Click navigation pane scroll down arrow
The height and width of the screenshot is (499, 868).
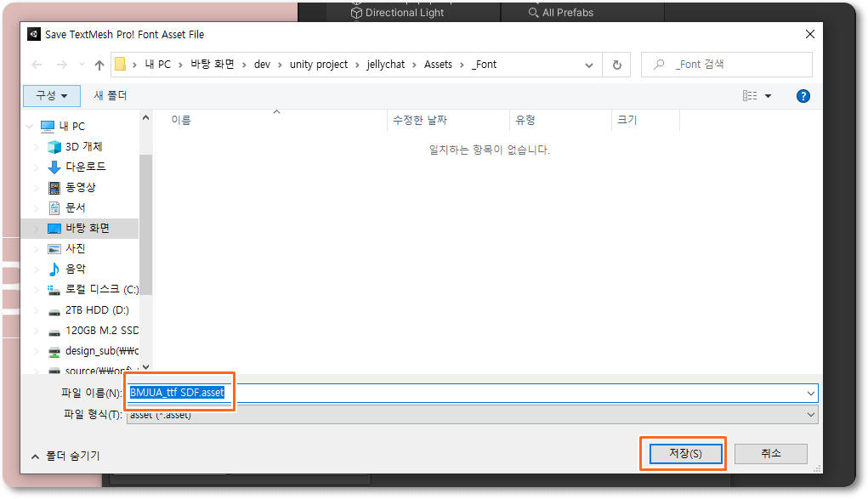pyautogui.click(x=145, y=367)
